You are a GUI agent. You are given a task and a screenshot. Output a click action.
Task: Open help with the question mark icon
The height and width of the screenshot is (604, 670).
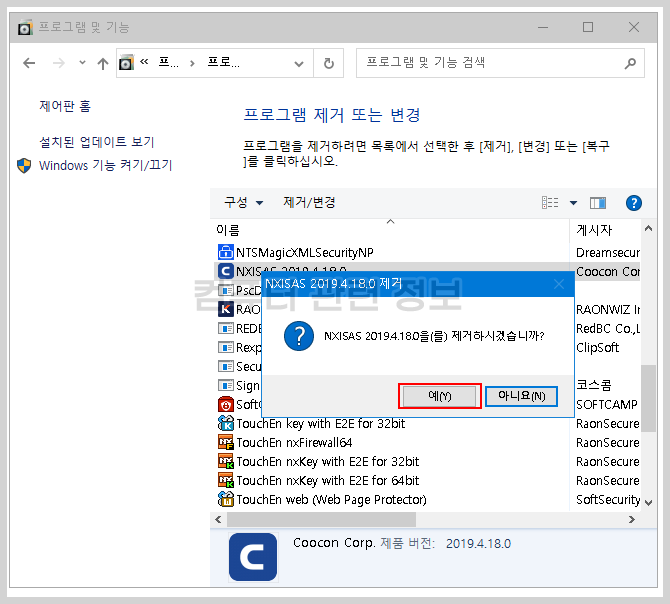(634, 203)
